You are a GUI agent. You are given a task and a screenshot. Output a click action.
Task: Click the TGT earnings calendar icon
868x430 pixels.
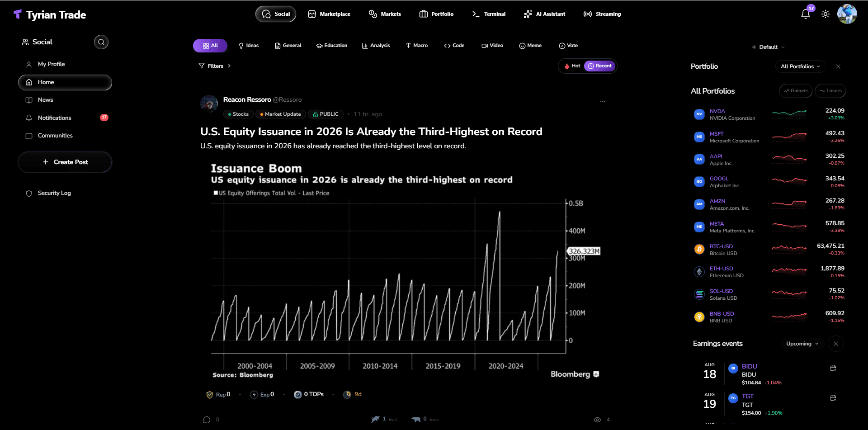(x=833, y=398)
